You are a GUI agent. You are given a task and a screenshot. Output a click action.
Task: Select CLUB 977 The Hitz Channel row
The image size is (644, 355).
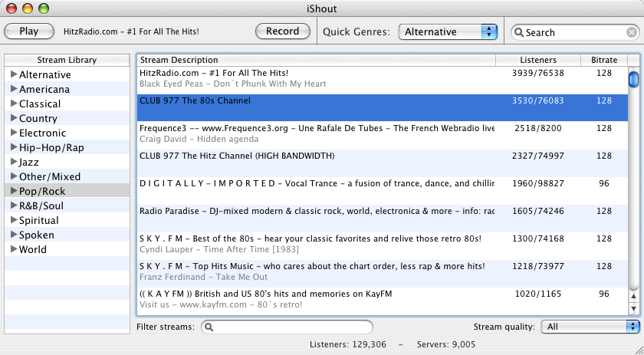pos(383,163)
